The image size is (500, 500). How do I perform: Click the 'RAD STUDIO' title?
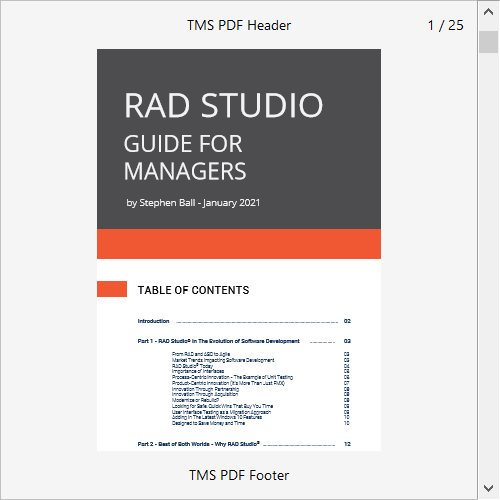(223, 105)
